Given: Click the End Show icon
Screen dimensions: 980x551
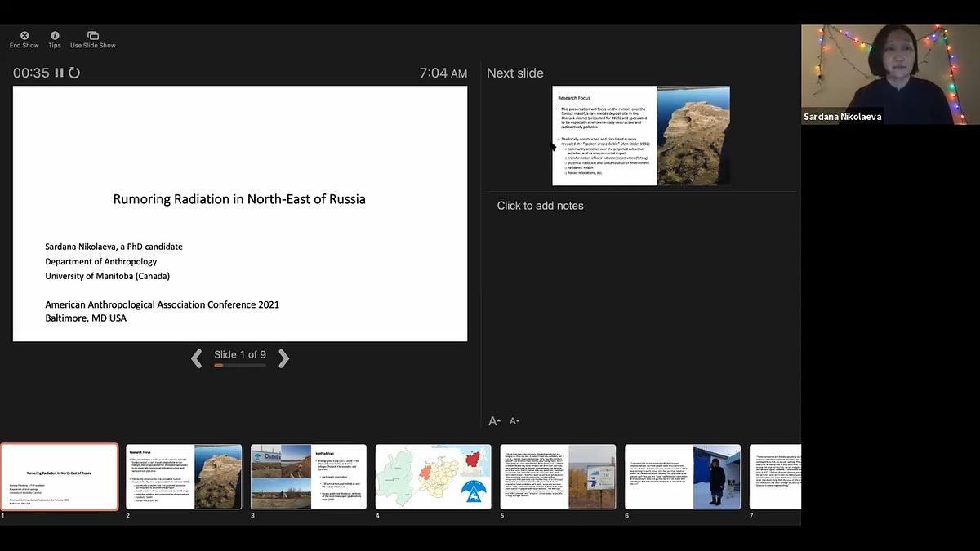Looking at the screenshot, I should coord(24,36).
